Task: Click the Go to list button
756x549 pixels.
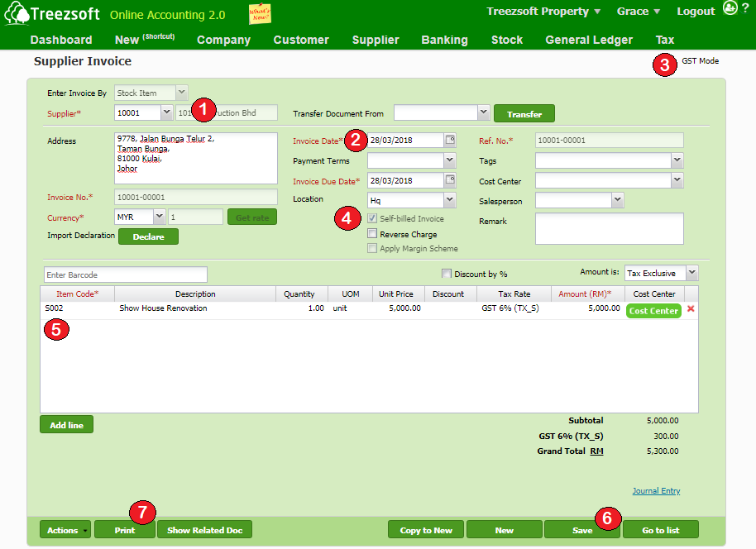Action: click(x=661, y=530)
